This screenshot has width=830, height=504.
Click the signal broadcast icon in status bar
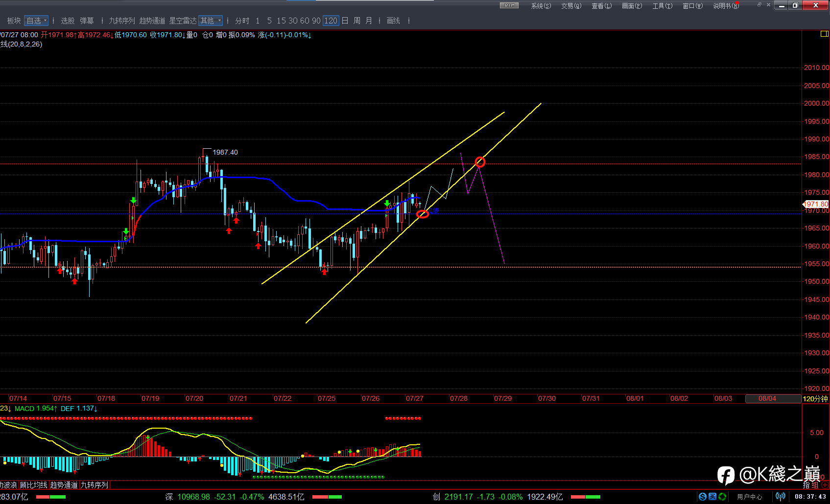point(780,497)
